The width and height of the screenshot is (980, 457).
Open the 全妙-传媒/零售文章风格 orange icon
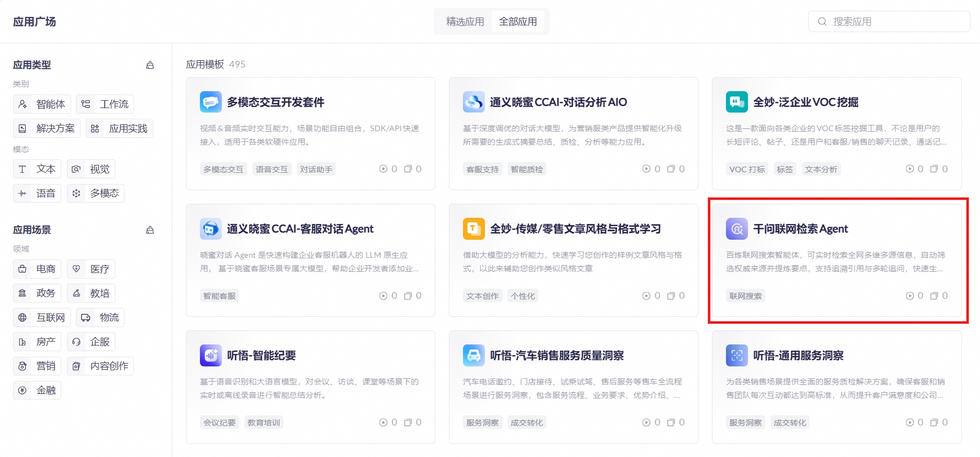474,228
